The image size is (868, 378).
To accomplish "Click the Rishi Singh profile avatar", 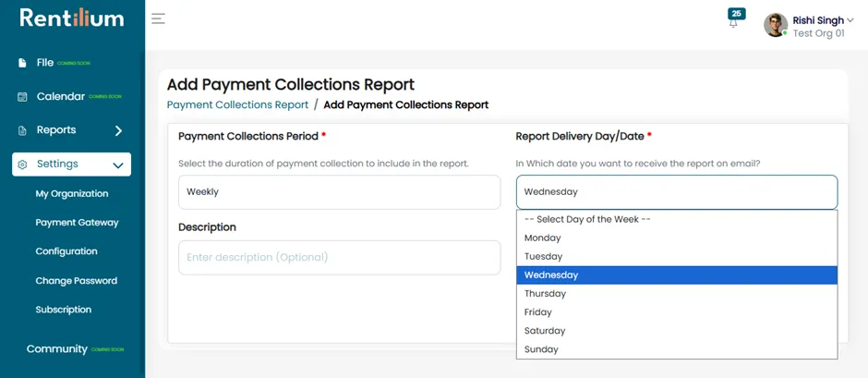I will (x=776, y=25).
